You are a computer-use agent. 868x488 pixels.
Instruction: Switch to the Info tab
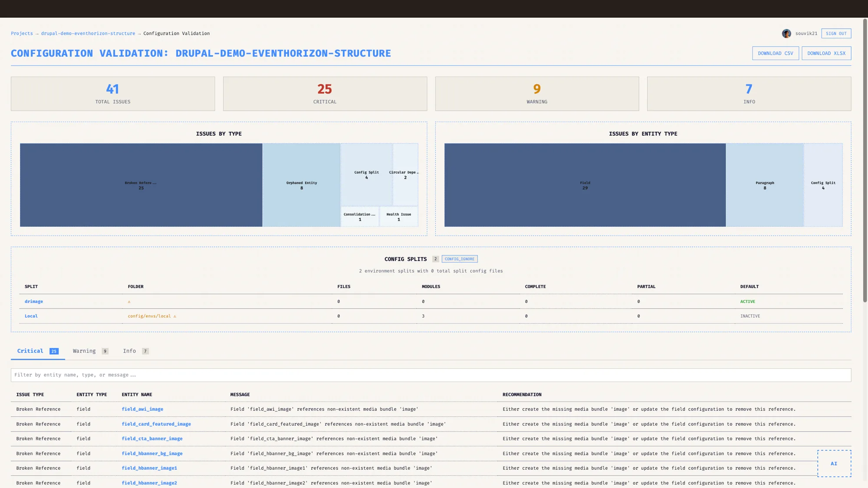point(135,351)
